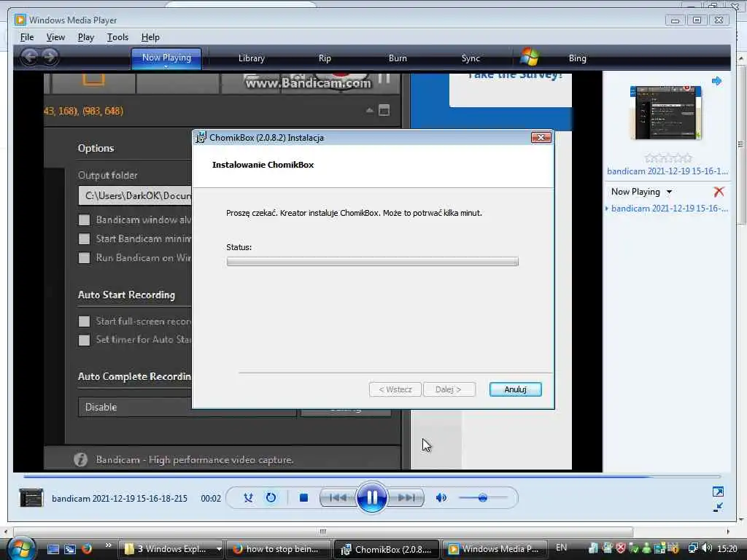Open the File menu
This screenshot has width=747, height=560.
27,37
